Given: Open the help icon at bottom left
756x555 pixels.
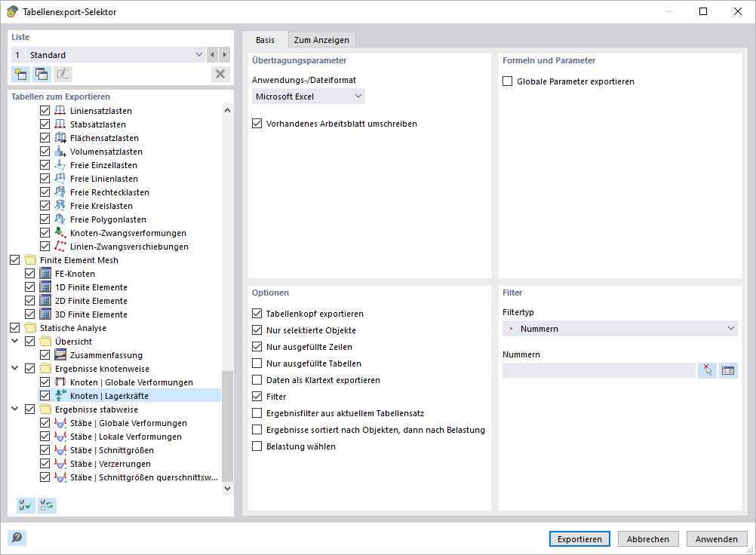Looking at the screenshot, I should (17, 538).
